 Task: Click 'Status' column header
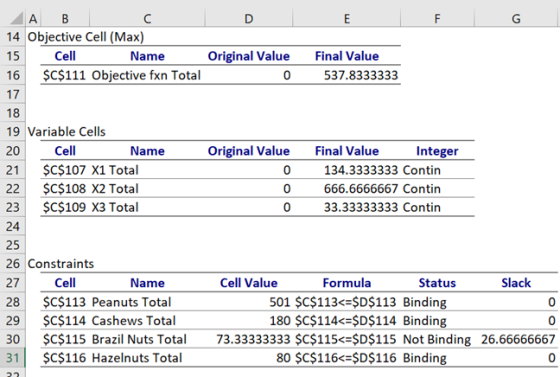pyautogui.click(x=437, y=283)
